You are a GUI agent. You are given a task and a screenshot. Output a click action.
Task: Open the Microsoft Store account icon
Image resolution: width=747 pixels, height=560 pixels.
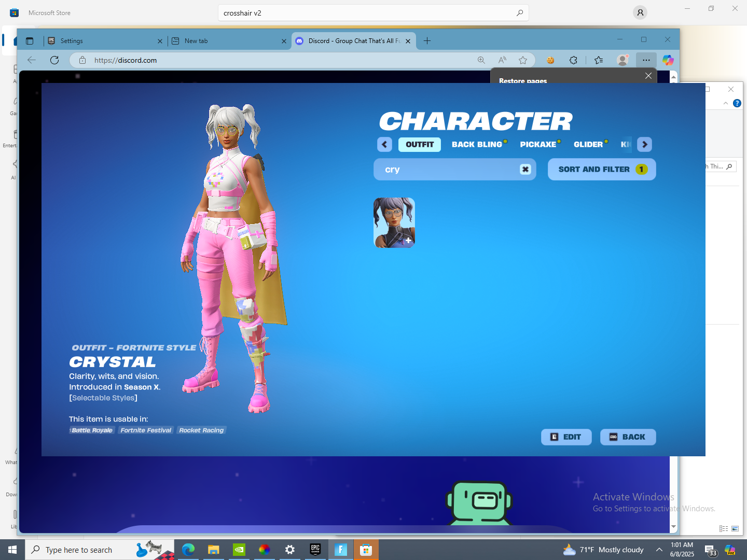[x=640, y=13]
